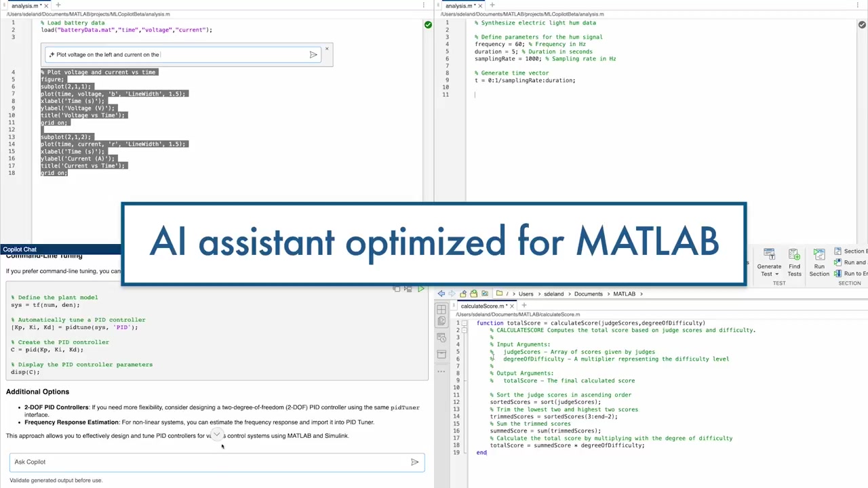Click the green code check status icon
Screen dimensions: 868x488
[428, 24]
